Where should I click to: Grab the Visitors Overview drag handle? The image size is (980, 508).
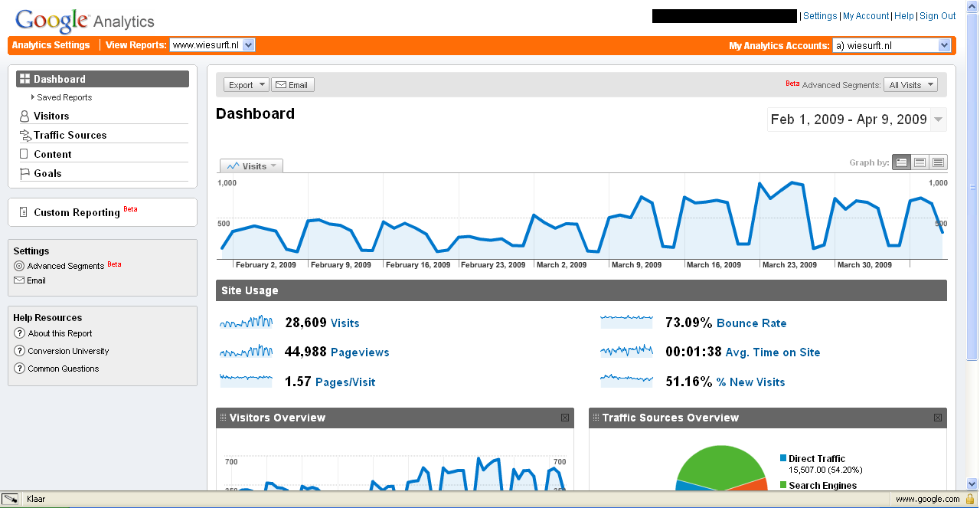point(223,418)
